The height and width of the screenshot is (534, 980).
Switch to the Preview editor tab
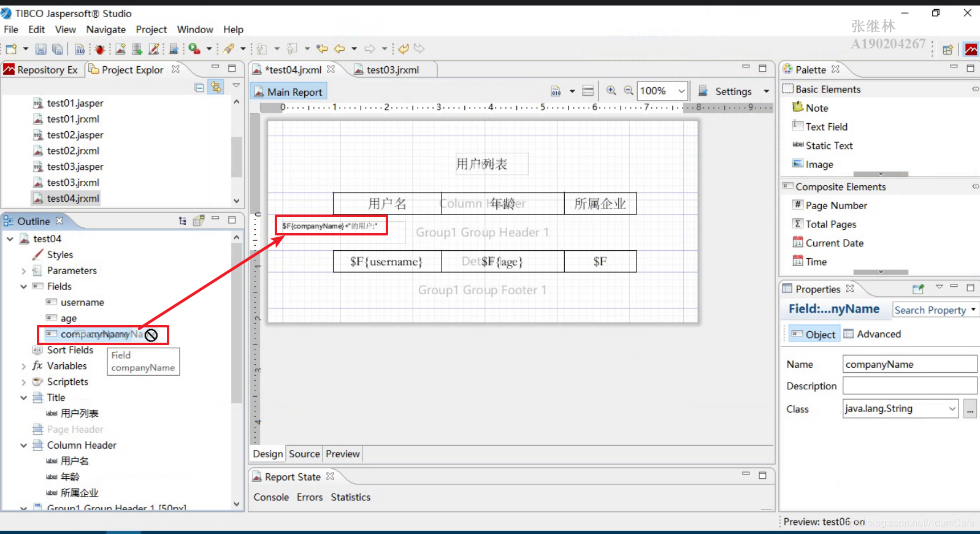(x=343, y=454)
